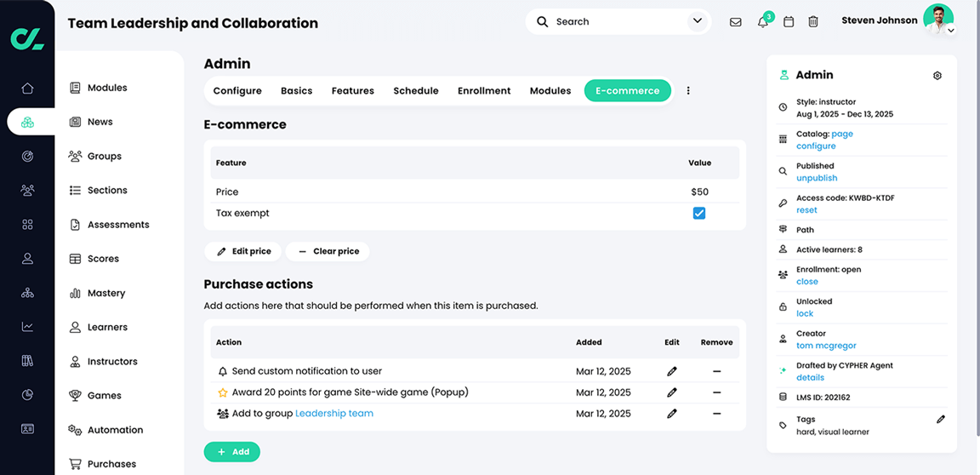Expand the search options dropdown arrow
The height and width of the screenshot is (475, 980).
click(x=698, y=21)
